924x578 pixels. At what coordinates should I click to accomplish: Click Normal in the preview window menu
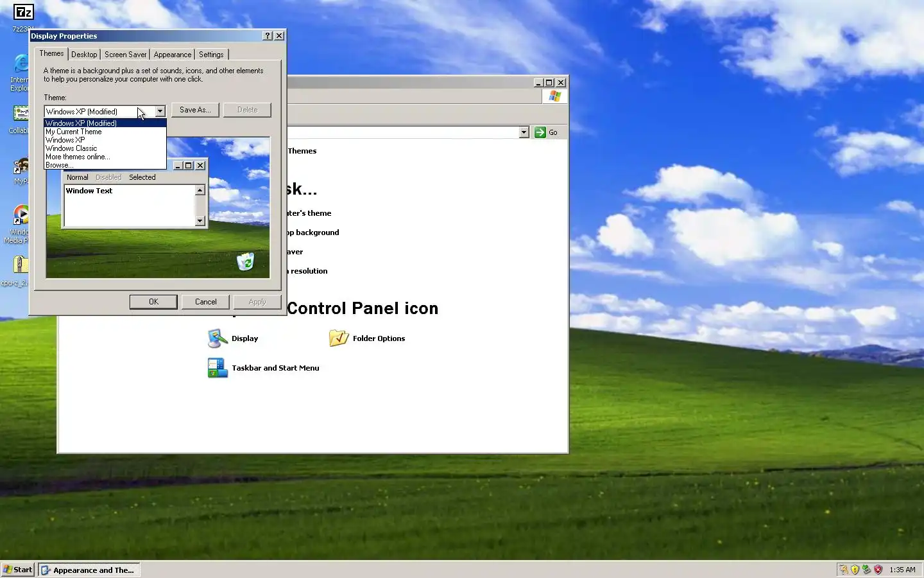click(x=78, y=177)
